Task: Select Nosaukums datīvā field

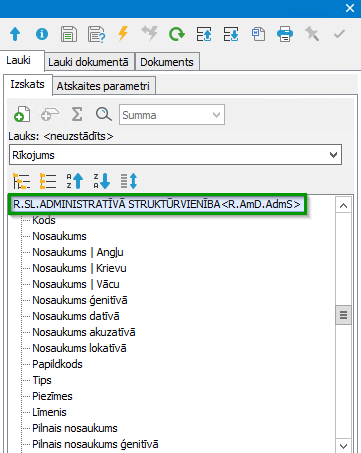Action: 76,316
